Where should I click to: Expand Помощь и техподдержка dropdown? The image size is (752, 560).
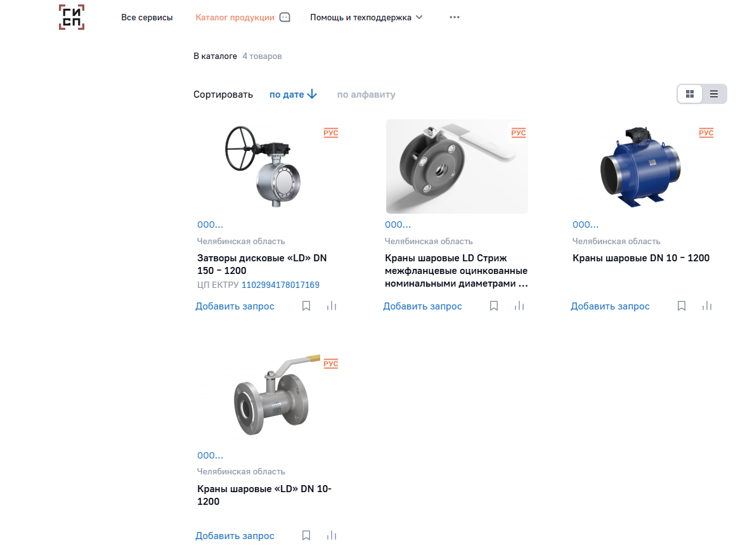[x=366, y=17]
